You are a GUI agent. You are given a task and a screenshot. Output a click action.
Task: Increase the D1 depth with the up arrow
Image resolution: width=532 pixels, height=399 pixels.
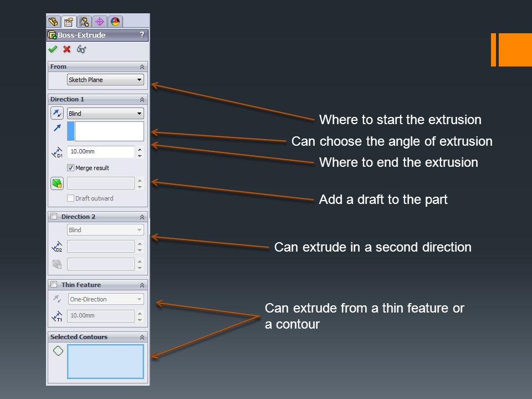(x=140, y=149)
